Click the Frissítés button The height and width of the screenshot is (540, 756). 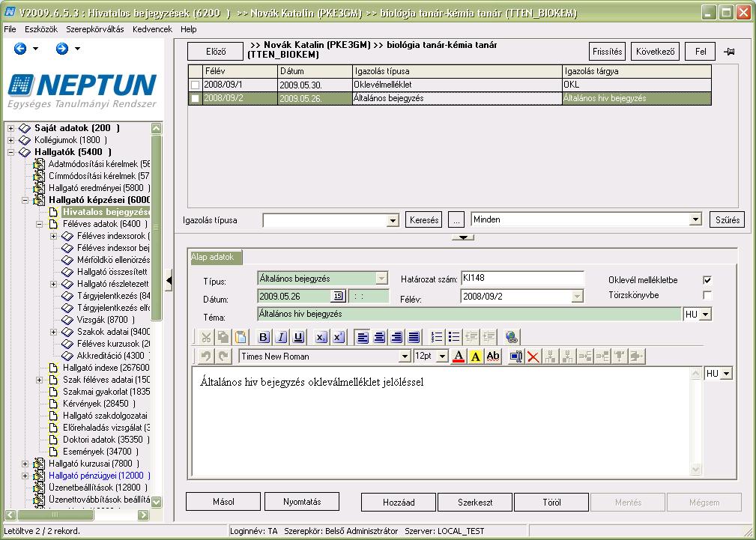coord(607,52)
